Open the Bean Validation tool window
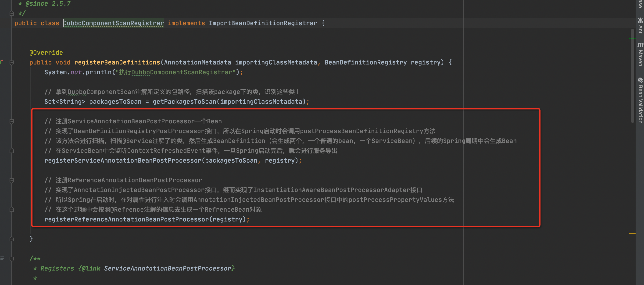The image size is (644, 285). click(640, 100)
